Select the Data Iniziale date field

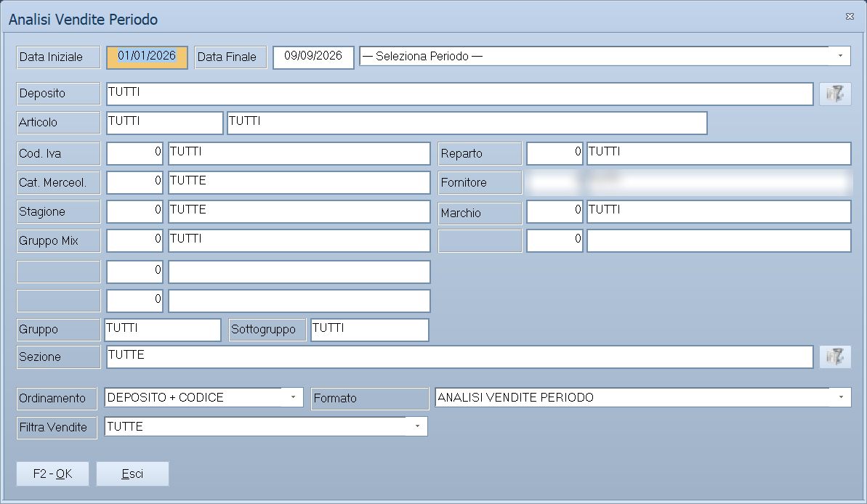click(x=147, y=57)
